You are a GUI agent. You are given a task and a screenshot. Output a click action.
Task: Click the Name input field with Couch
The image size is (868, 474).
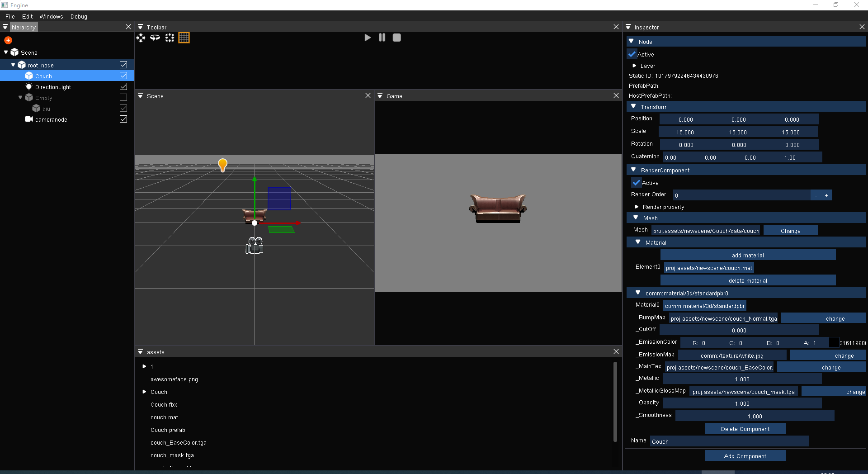tap(729, 441)
